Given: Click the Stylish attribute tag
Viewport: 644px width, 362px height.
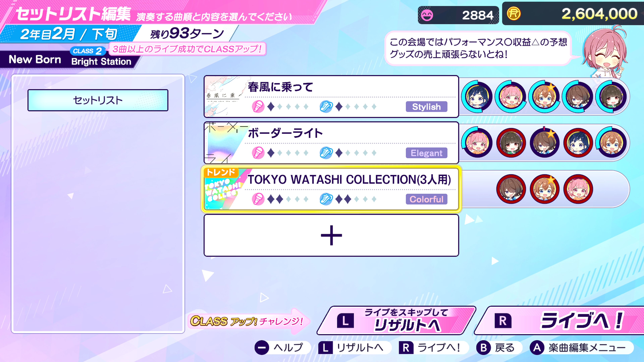Looking at the screenshot, I should 426,107.
